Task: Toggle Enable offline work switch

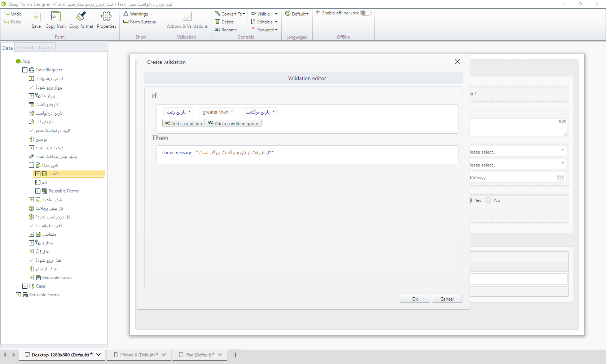Action: pos(366,13)
